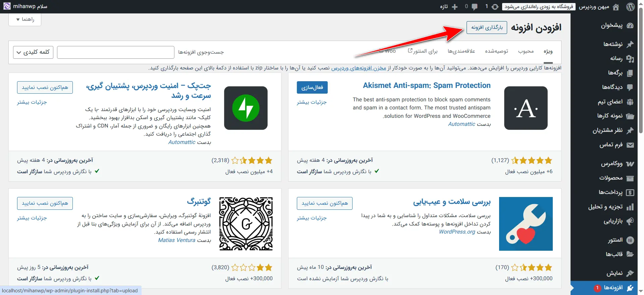Open the فرم تماس envelope icon
This screenshot has height=295, width=644.
[x=630, y=145]
